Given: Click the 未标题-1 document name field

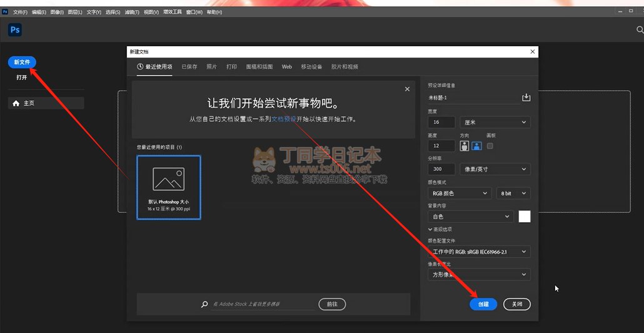Looking at the screenshot, I should [x=473, y=98].
